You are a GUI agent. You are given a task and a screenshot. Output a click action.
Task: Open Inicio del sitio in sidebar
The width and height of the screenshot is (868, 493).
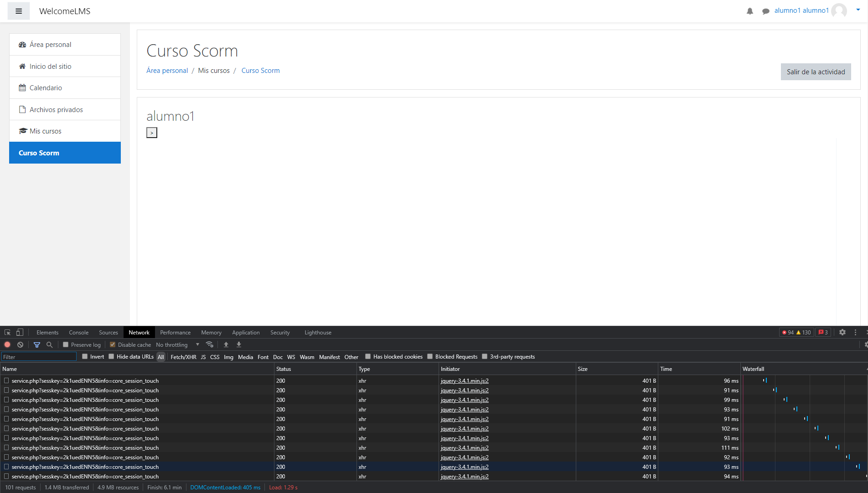coord(65,66)
